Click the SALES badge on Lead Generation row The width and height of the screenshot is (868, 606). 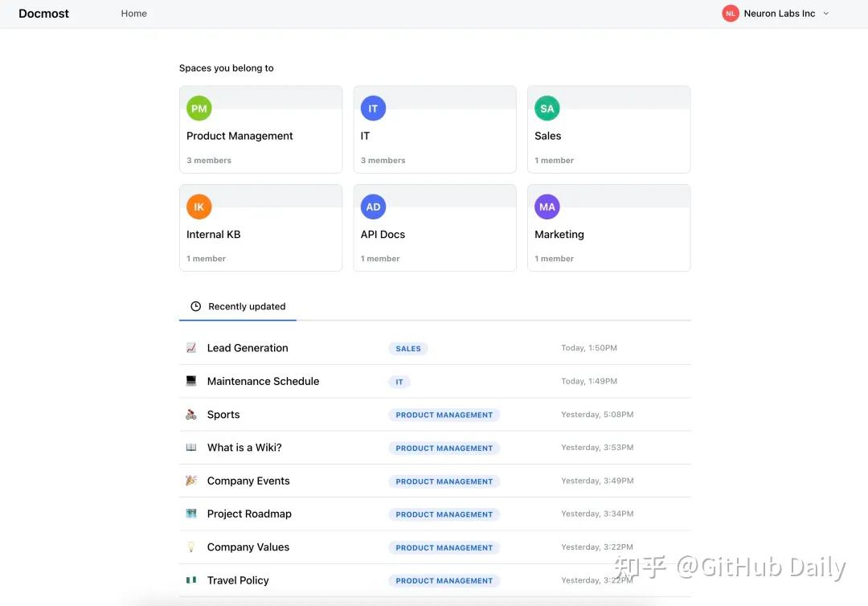point(408,348)
